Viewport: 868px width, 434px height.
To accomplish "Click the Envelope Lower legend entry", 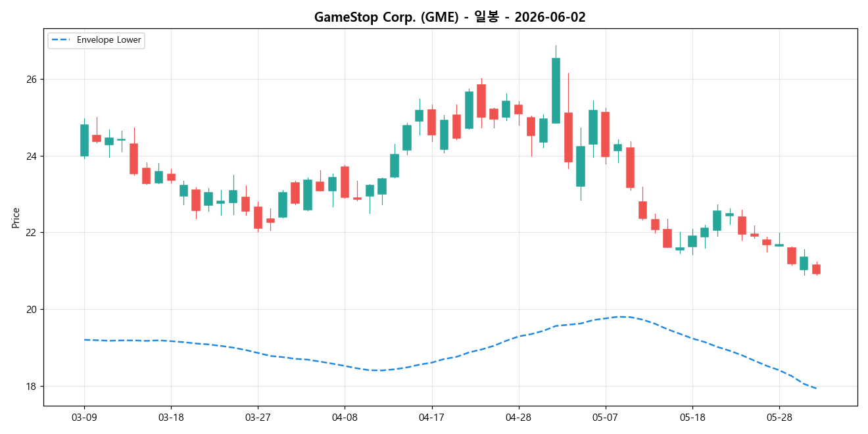I will tap(96, 40).
